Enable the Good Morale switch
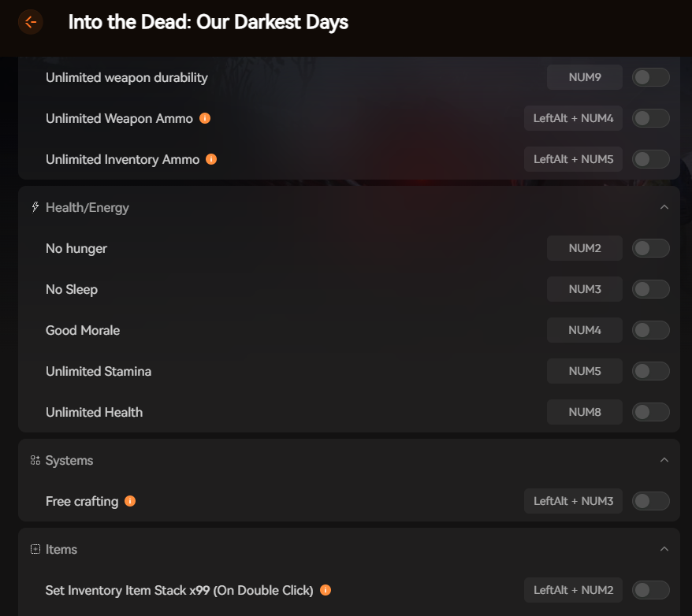The image size is (692, 616). click(x=650, y=330)
